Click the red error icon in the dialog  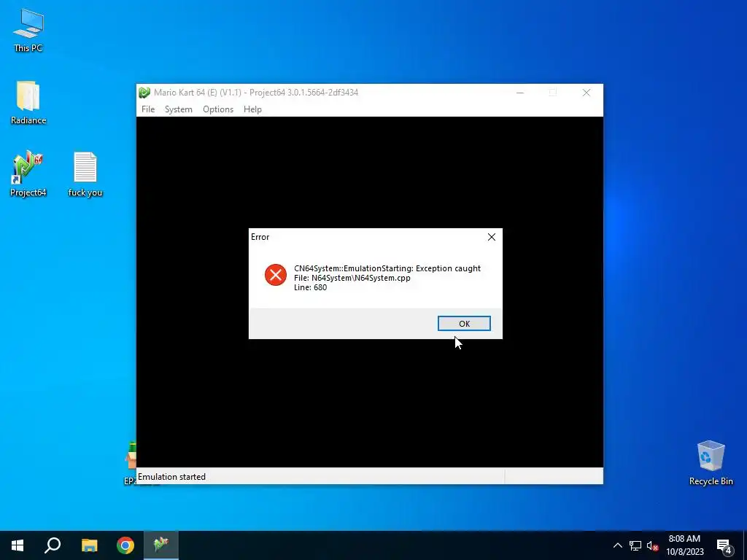275,275
